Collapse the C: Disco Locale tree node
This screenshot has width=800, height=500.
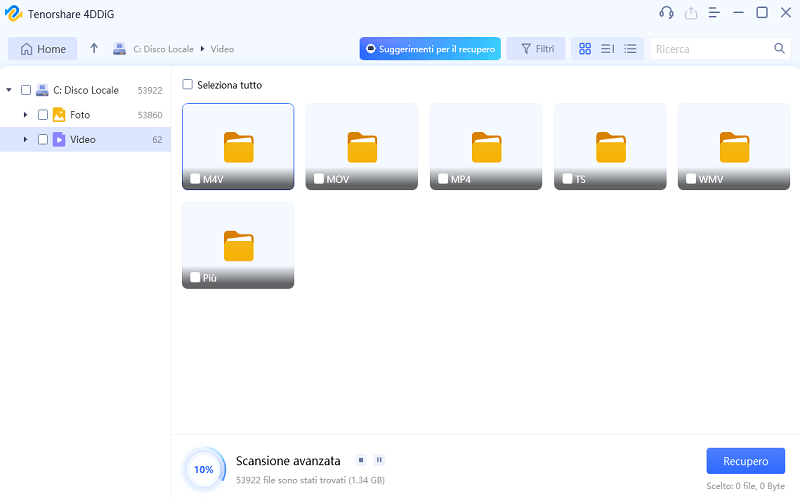[x=9, y=90]
